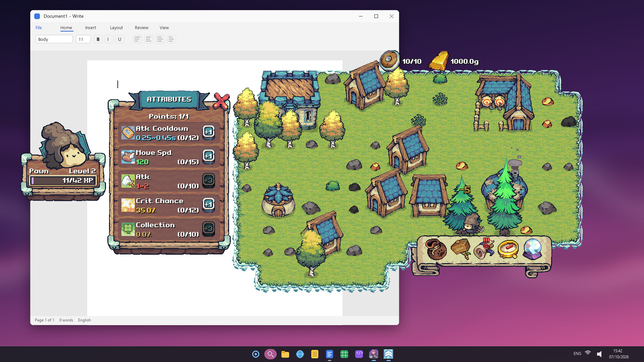
Task: Add +1 point to Move Spd.
Action: click(x=208, y=156)
